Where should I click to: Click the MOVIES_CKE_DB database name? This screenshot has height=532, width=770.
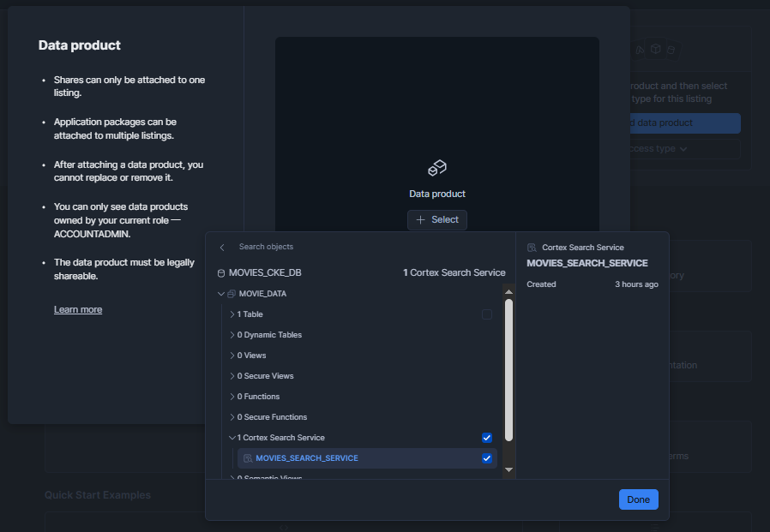(265, 273)
